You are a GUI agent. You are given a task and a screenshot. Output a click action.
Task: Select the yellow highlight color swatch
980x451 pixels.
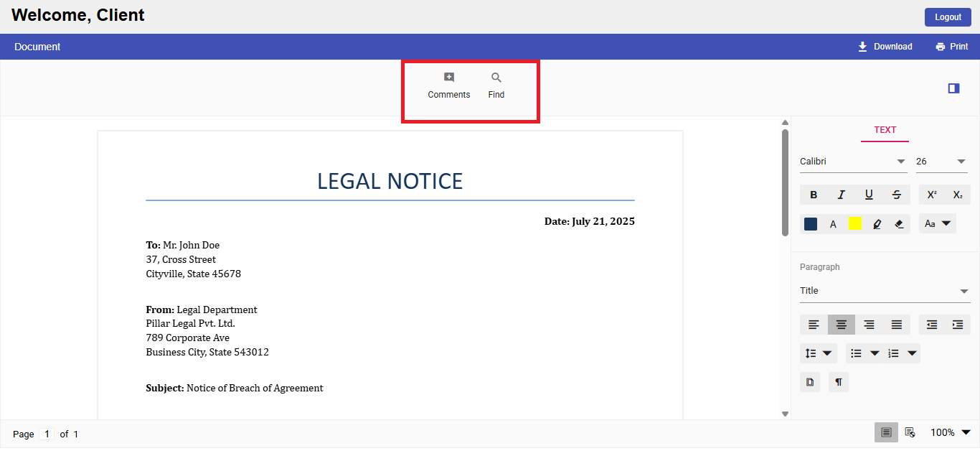click(x=855, y=223)
